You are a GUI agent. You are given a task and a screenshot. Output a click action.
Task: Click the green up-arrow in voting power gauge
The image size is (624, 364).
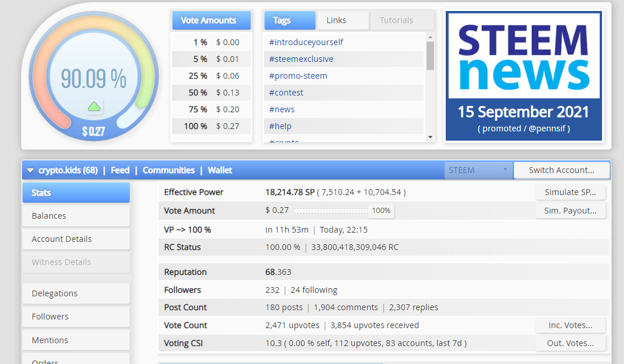click(x=94, y=106)
